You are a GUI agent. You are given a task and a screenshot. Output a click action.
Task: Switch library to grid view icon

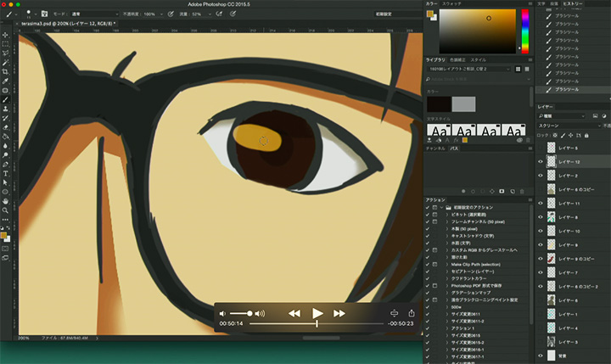518,69
